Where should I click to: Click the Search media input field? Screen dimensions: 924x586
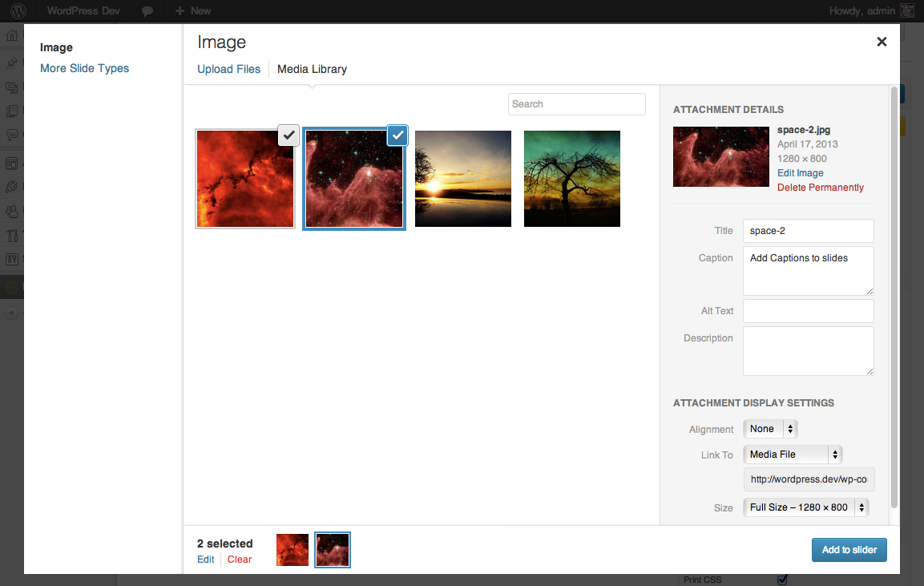click(x=576, y=104)
